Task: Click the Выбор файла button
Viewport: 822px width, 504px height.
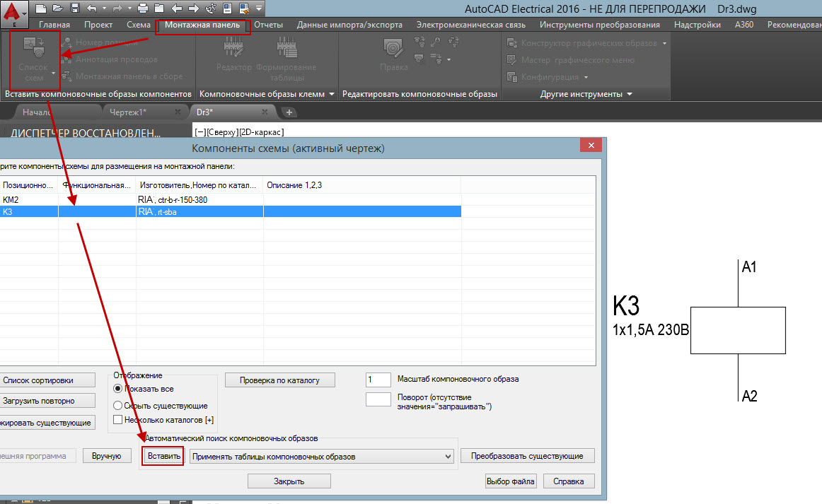Action: (511, 481)
